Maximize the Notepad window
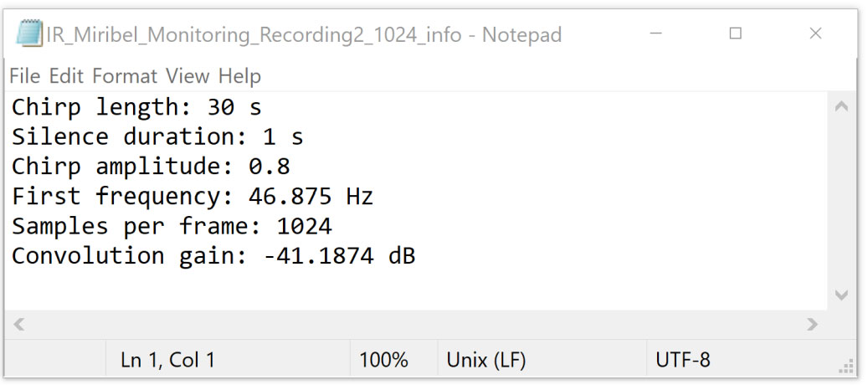Screen dimensions: 868x385 tap(736, 33)
